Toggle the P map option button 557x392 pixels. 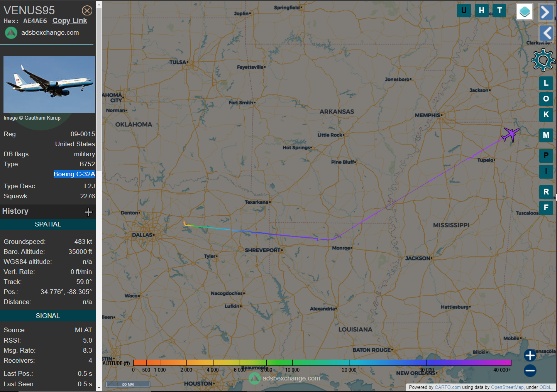(x=546, y=155)
